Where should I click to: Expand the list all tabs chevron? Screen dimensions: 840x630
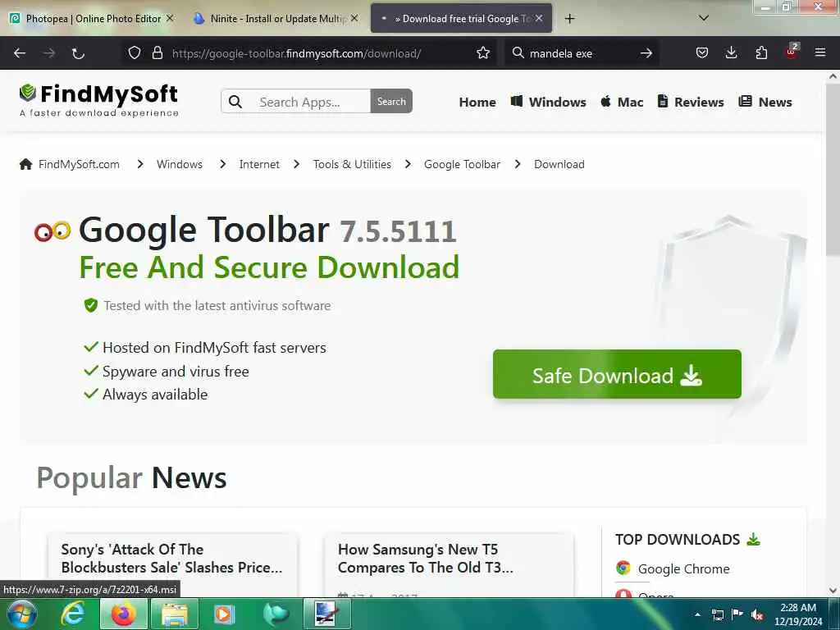[704, 18]
